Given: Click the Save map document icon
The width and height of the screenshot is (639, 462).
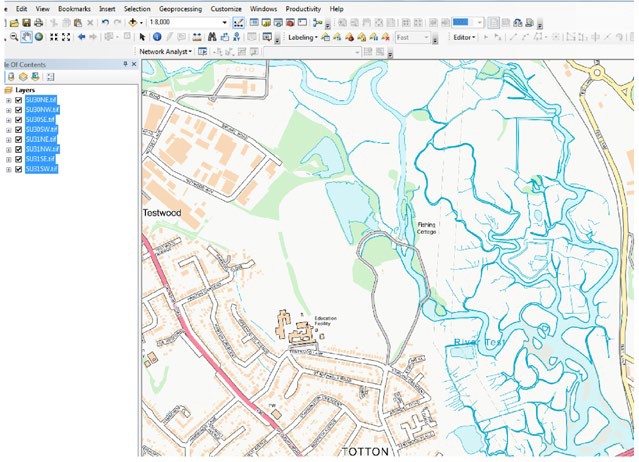Looking at the screenshot, I should point(26,22).
